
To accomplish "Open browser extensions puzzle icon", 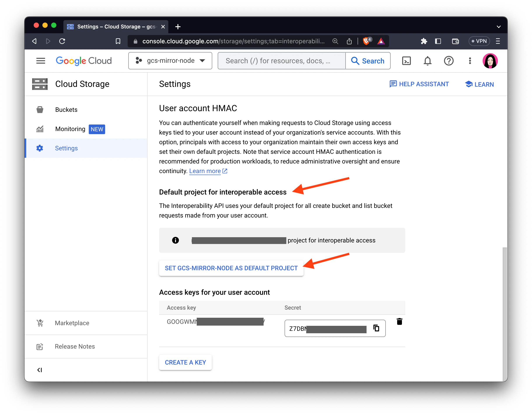I will 424,41.
